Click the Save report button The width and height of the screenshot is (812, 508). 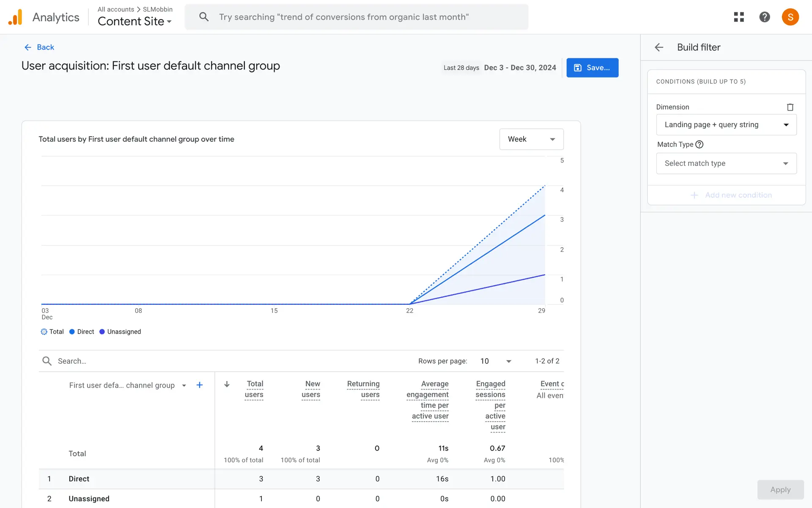(x=592, y=68)
